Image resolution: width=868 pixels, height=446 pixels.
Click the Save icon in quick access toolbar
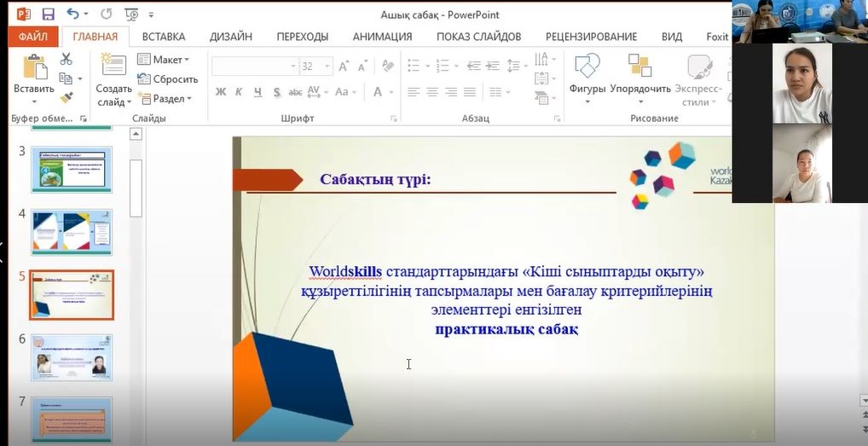[x=48, y=14]
